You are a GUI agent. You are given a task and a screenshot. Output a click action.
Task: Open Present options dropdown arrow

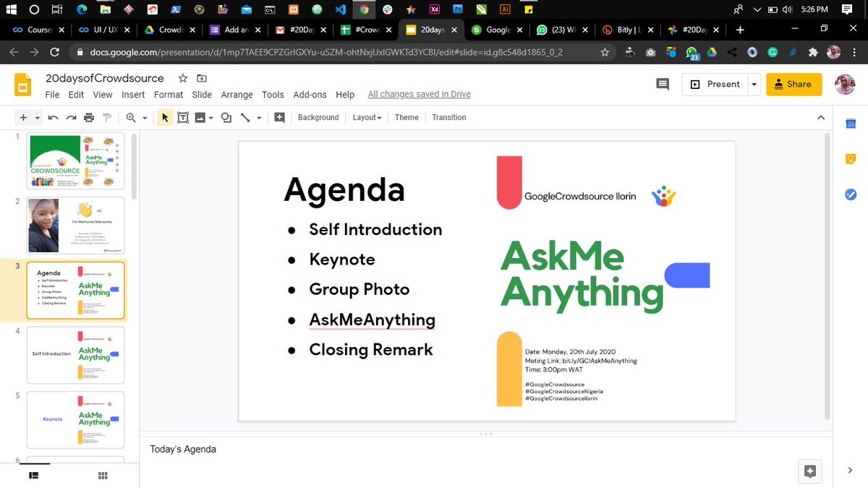(x=754, y=85)
